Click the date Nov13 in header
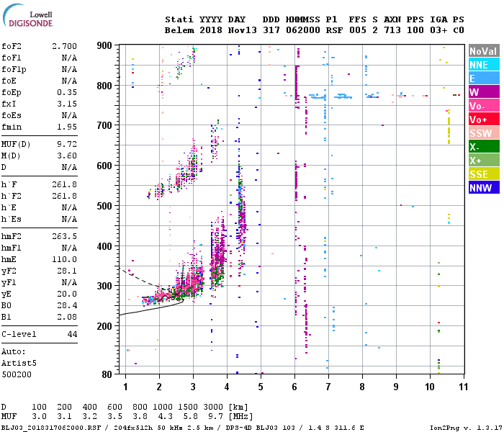 (243, 30)
